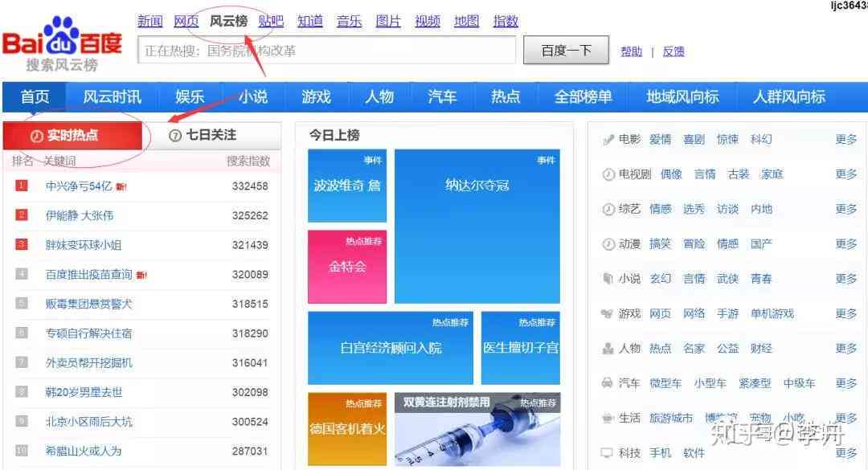Open 爱情 in the 电影 row

pyautogui.click(x=661, y=140)
